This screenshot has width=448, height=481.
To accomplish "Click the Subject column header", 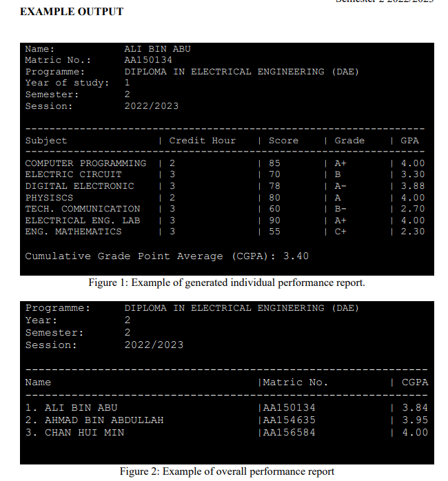I will pyautogui.click(x=46, y=141).
